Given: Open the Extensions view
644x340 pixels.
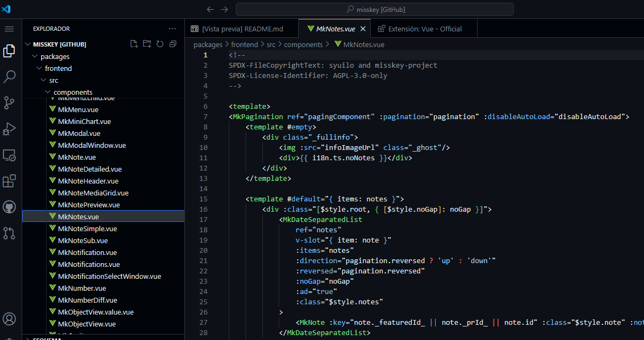Looking at the screenshot, I should (9, 181).
